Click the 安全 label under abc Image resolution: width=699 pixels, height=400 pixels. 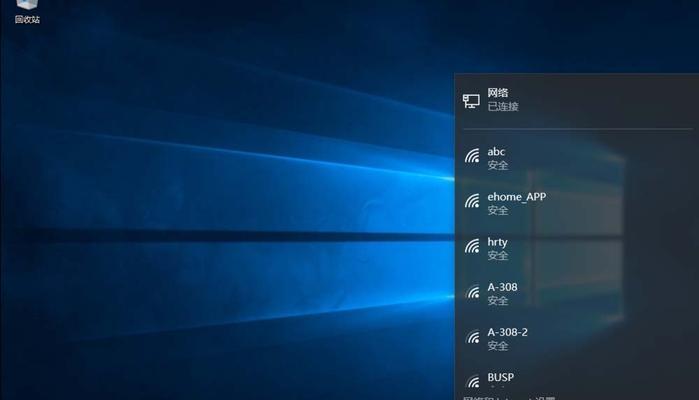pos(498,165)
